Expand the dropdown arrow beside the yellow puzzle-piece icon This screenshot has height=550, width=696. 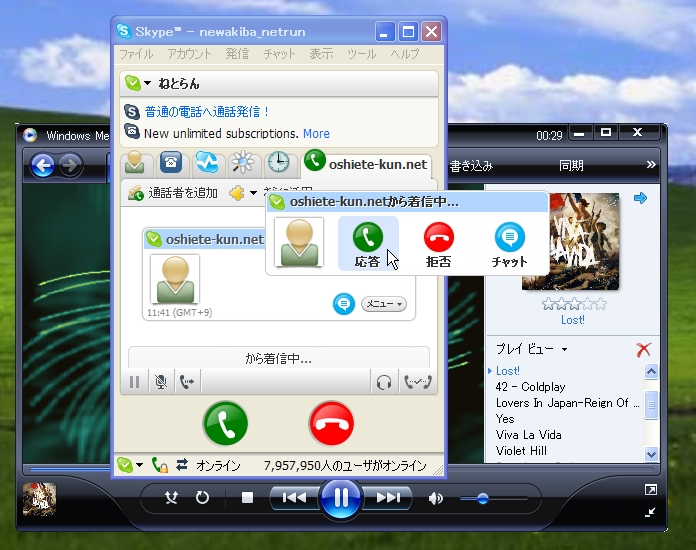point(253,193)
